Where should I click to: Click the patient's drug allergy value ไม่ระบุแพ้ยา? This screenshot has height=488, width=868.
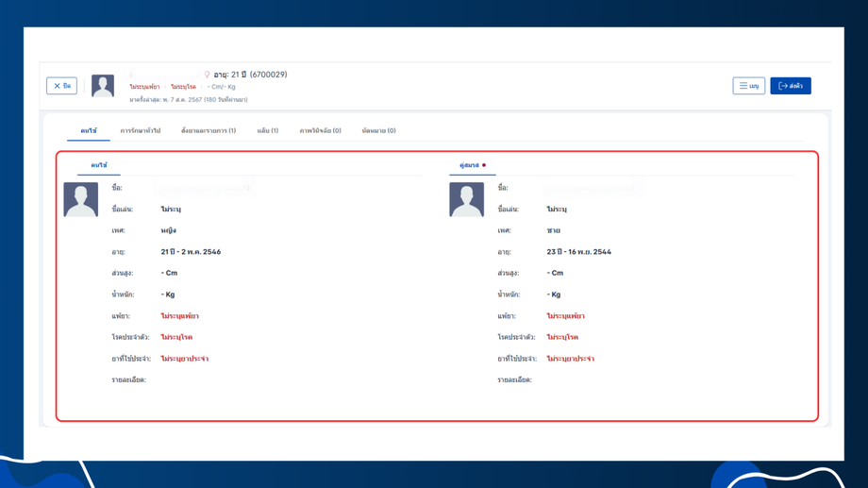(179, 316)
